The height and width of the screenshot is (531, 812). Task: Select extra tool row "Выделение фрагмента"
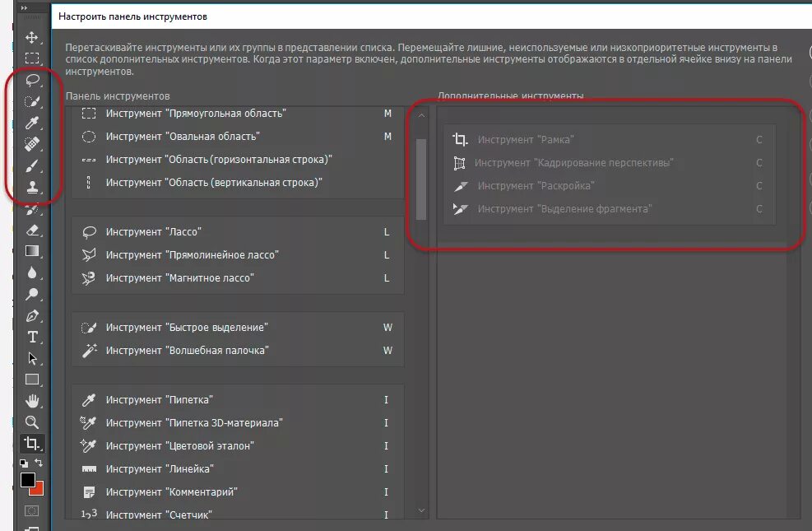610,209
